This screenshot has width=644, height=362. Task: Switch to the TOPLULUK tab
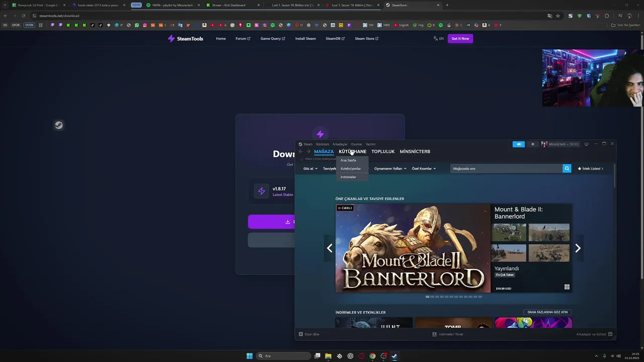coord(383,151)
